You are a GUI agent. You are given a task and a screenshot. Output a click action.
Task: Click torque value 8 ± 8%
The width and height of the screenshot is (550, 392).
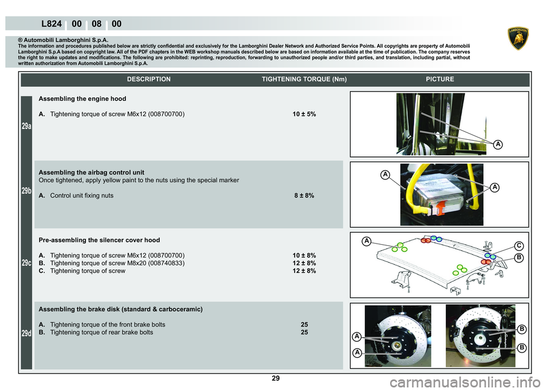tap(304, 196)
